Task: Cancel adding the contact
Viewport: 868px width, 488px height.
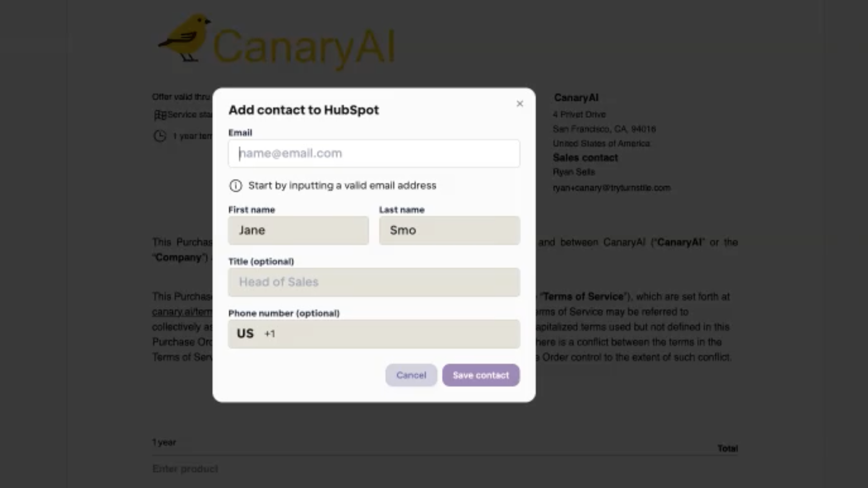Action: 411,375
